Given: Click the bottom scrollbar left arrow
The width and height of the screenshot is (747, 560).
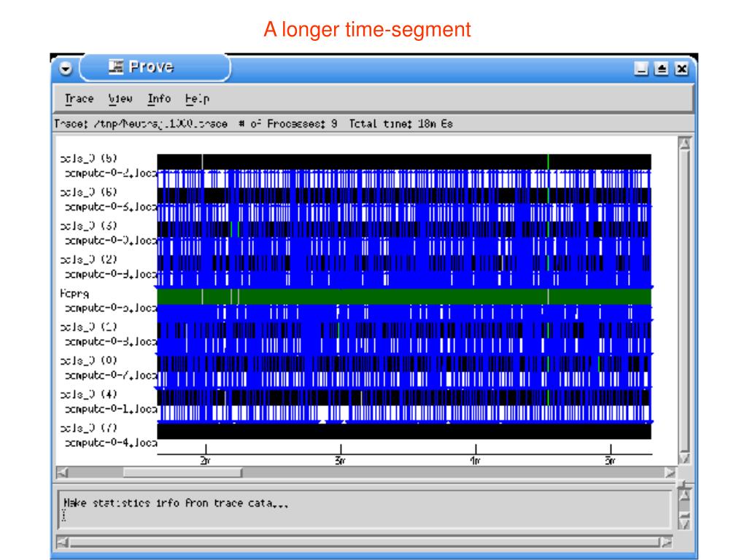Looking at the screenshot, I should pyautogui.click(x=63, y=542).
